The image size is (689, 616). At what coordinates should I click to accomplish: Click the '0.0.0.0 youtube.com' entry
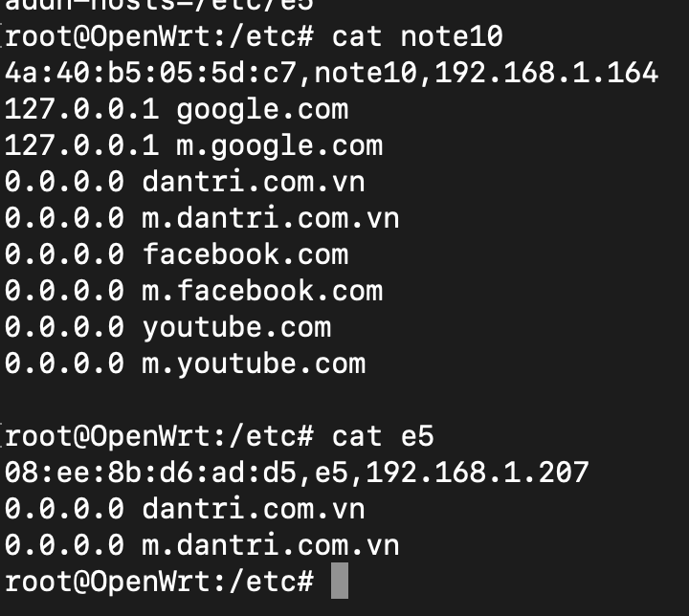168,327
